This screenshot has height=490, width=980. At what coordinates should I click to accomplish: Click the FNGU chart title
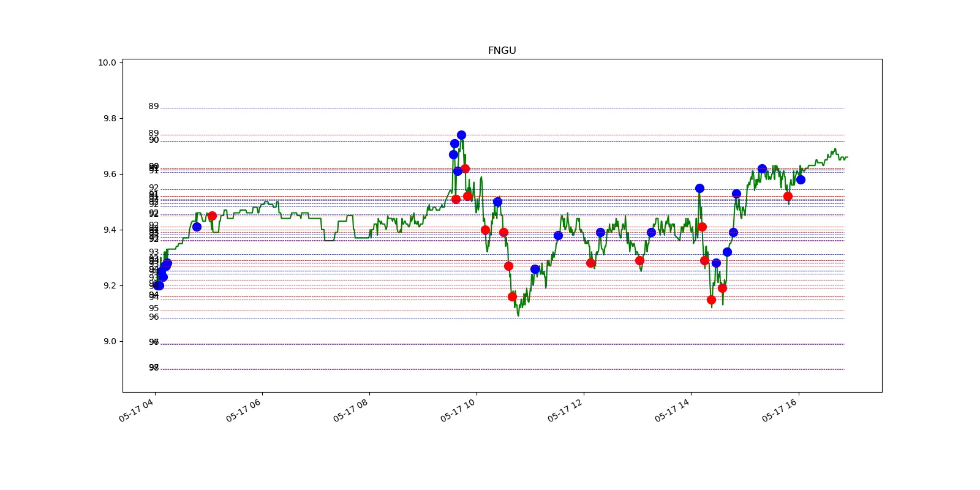coord(502,51)
